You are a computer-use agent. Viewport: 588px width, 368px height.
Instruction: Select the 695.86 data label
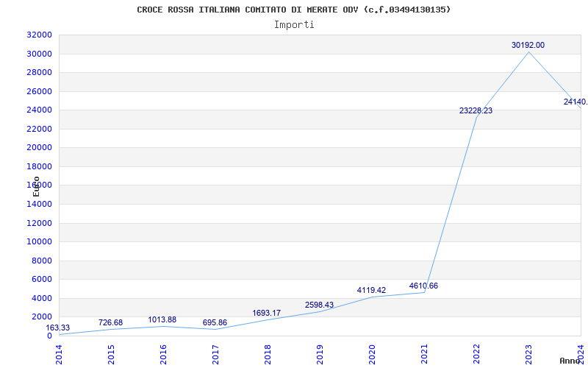tap(215, 322)
